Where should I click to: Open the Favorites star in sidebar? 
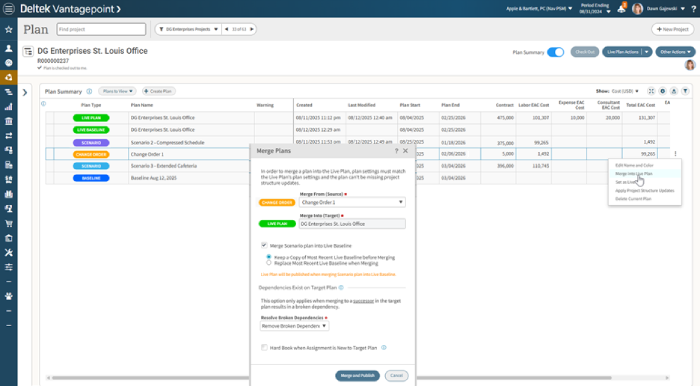coord(8,29)
